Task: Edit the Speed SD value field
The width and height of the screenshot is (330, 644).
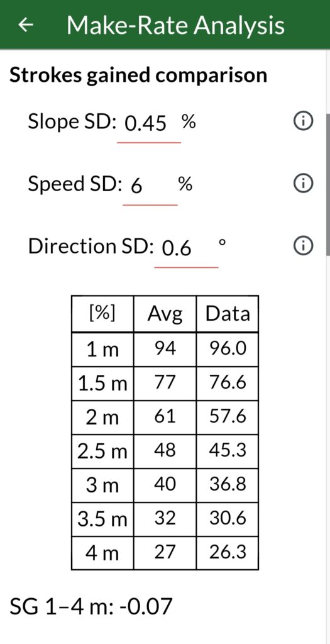Action: pos(150,186)
